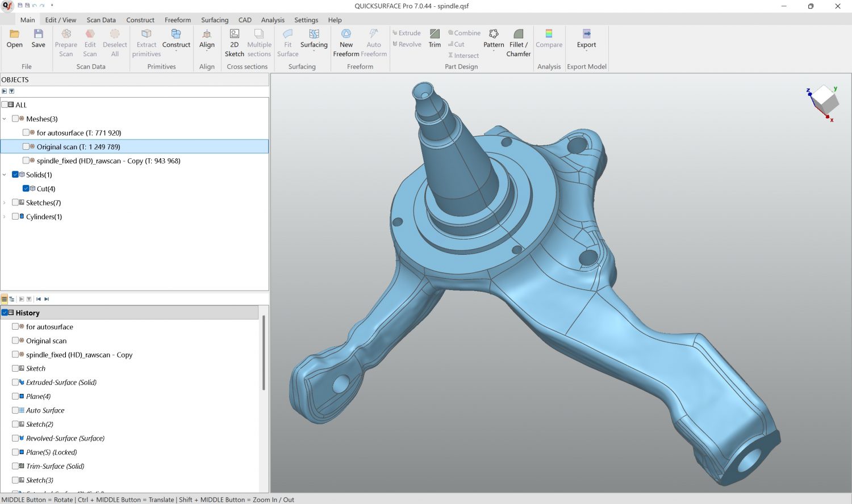Open the Fillet / Chamfer tool
852x504 pixels.
518,35
